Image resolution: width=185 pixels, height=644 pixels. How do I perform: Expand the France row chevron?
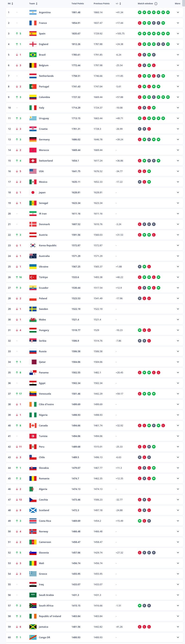[x=178, y=23]
